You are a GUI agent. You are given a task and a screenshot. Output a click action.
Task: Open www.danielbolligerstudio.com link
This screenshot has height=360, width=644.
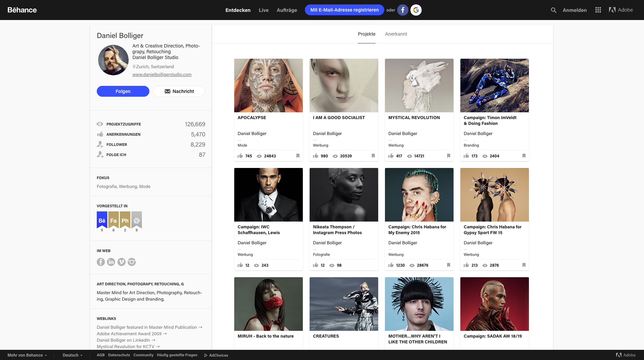click(x=162, y=75)
